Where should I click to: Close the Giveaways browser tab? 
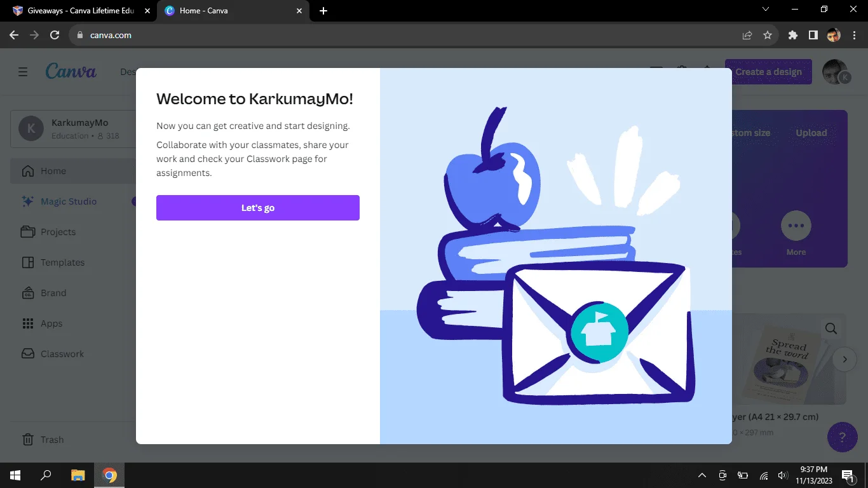pyautogui.click(x=147, y=11)
